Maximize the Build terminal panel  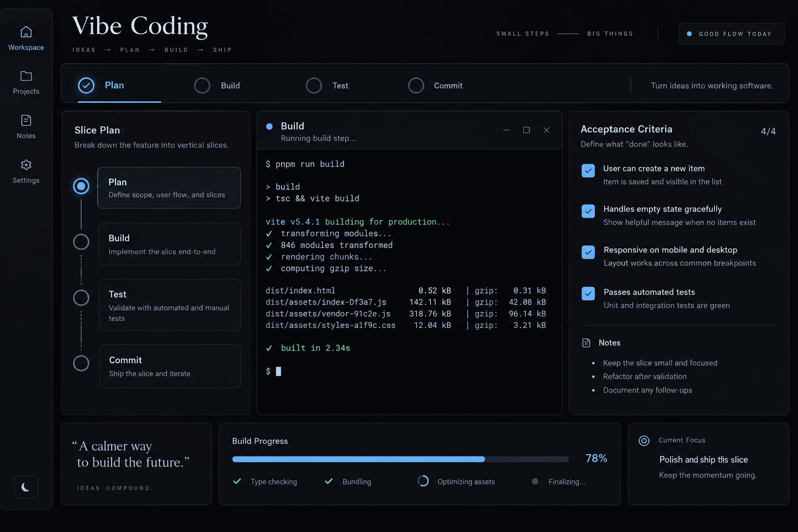(526, 130)
